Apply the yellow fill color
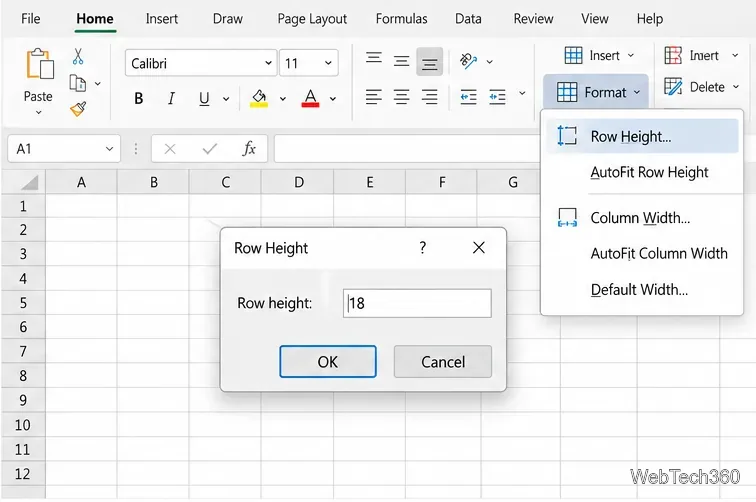The image size is (756, 502). [x=259, y=98]
